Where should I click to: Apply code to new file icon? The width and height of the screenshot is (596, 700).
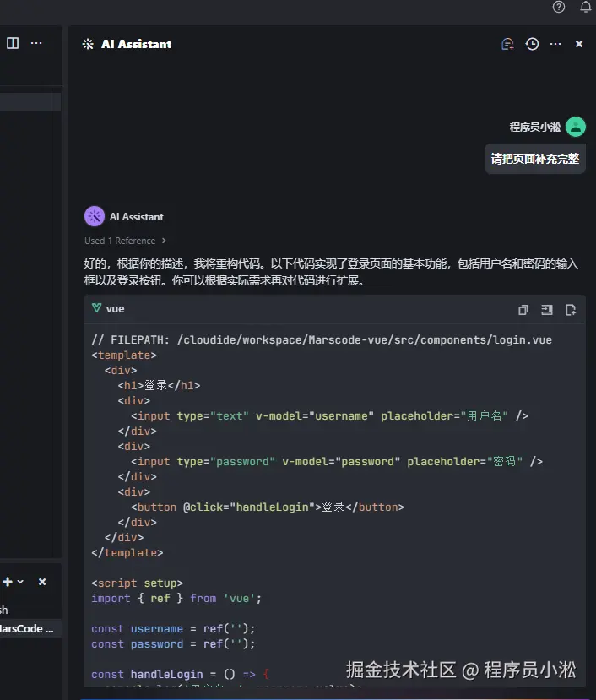pyautogui.click(x=571, y=309)
